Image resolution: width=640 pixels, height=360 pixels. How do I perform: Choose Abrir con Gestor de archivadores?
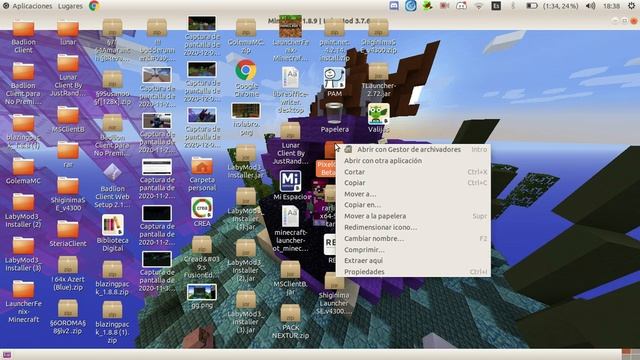coord(413,149)
